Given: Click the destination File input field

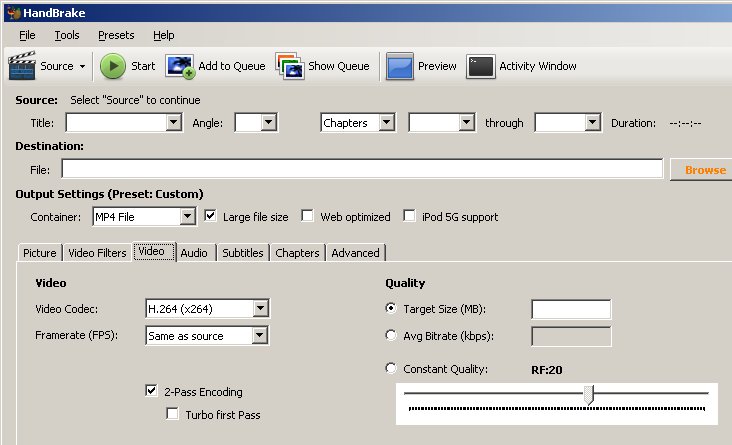Looking at the screenshot, I should click(362, 169).
